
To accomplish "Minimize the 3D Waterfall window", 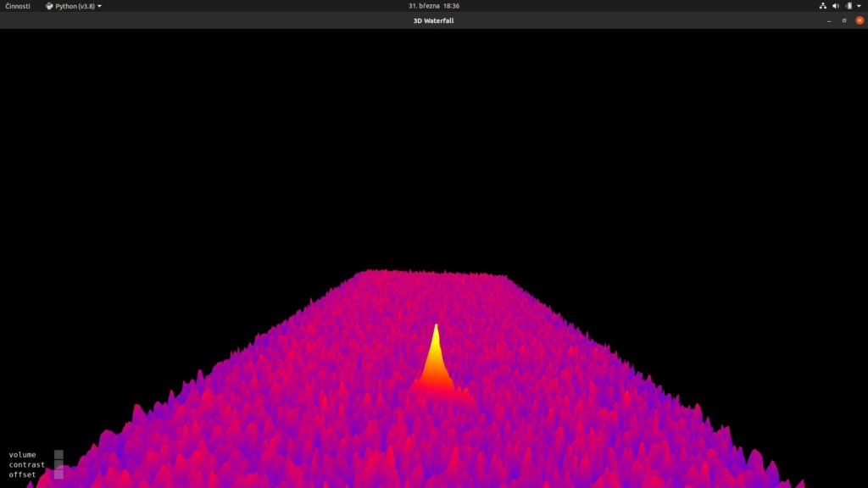I will tap(829, 20).
